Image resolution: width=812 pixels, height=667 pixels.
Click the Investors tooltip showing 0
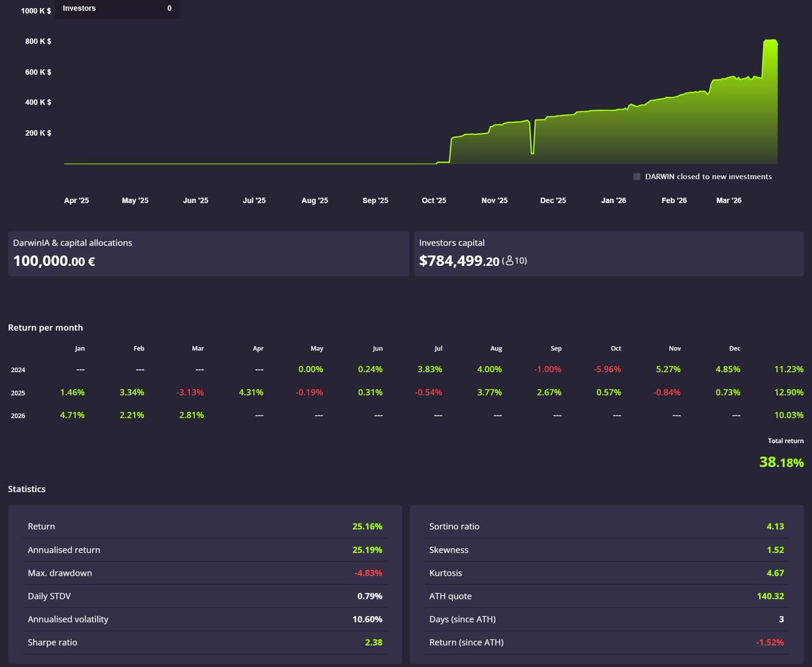point(118,9)
